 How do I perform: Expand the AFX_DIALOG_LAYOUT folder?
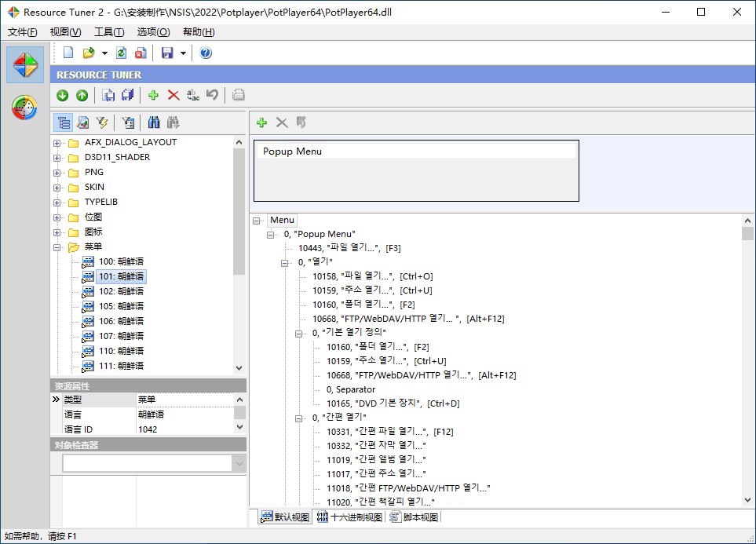[x=57, y=143]
